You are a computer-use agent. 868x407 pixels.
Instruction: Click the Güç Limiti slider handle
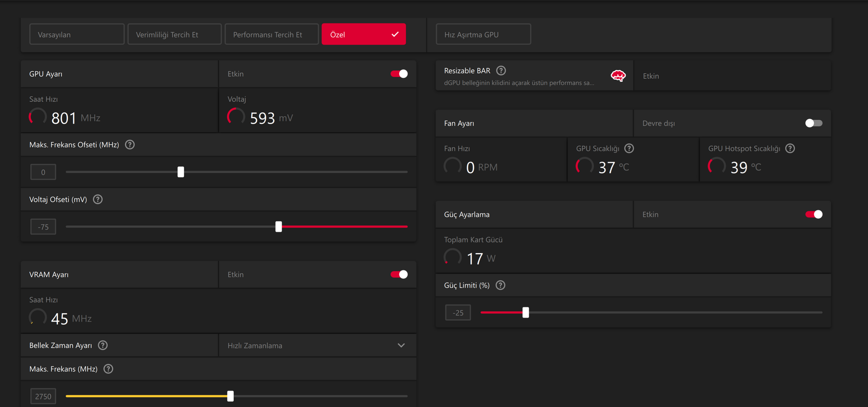point(525,312)
